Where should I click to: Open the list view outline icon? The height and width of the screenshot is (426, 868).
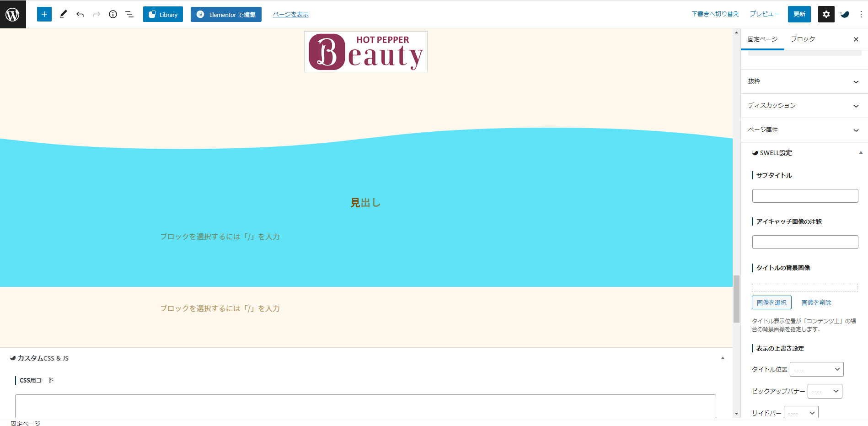click(x=129, y=14)
